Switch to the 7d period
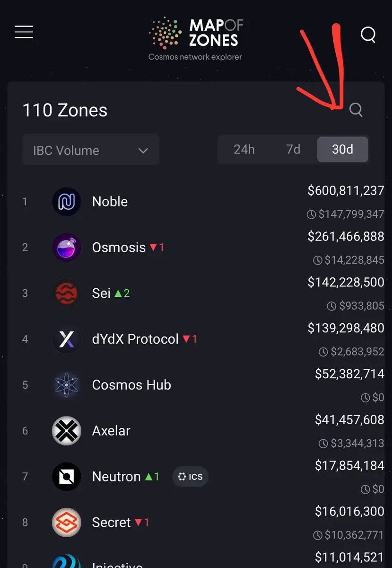Screen dimensions: 392x568 [x=293, y=150]
